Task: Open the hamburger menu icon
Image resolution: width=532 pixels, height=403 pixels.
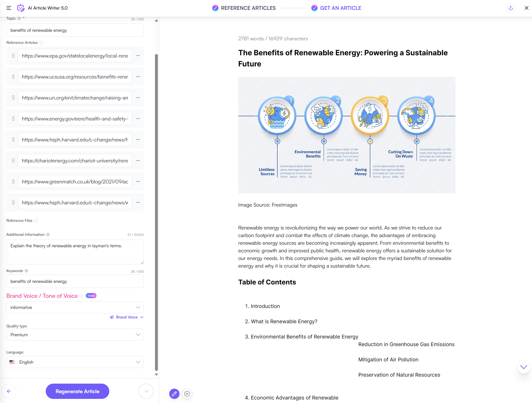Action: 9,8
